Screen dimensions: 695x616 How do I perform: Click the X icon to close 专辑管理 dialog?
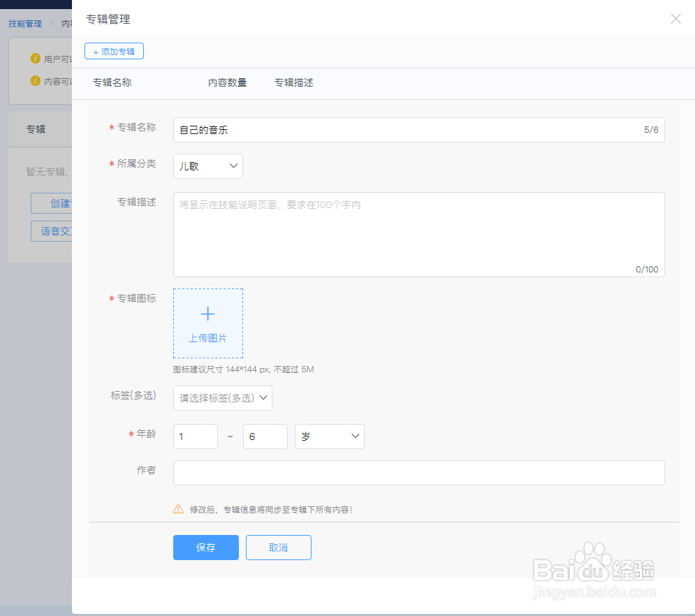pos(675,19)
